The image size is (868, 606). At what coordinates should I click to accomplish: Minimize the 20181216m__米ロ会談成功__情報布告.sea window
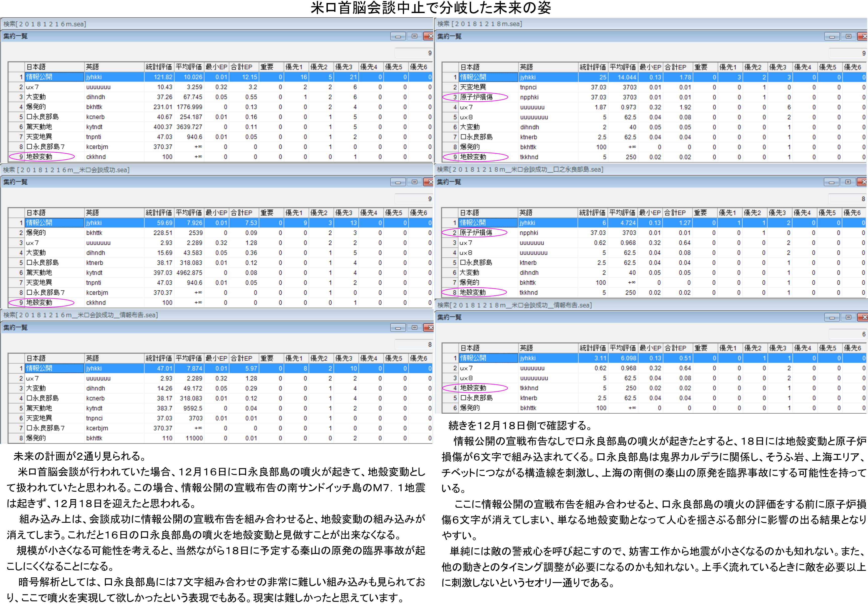click(x=398, y=328)
